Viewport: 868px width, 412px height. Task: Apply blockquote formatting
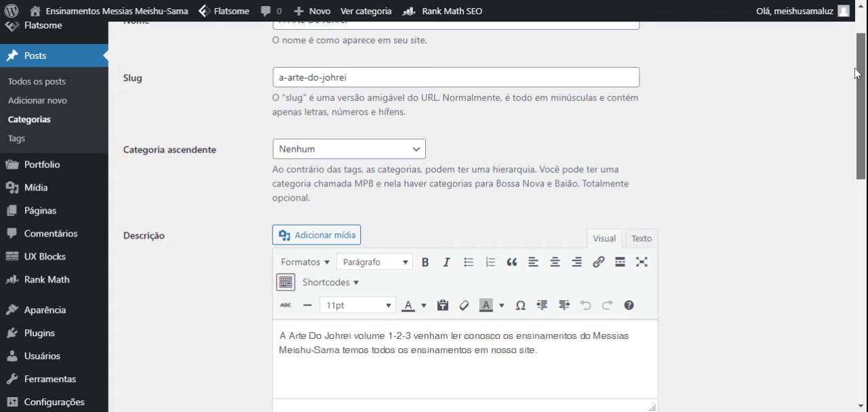(x=512, y=262)
